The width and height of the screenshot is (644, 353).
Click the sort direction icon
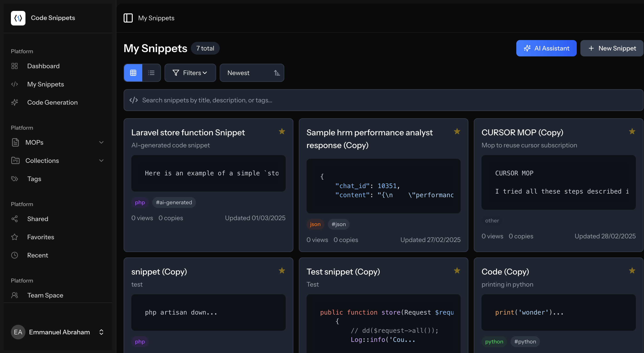point(277,73)
